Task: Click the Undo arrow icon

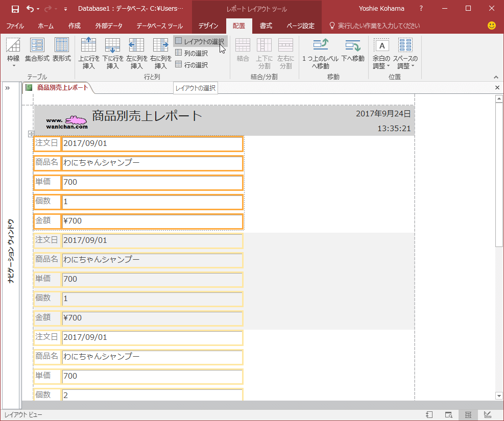Action: click(x=30, y=9)
